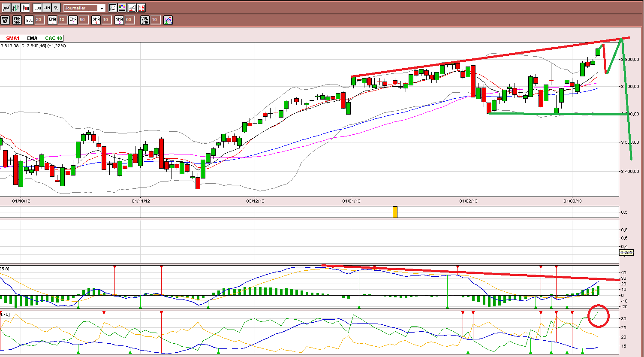Toggle the PAR SAR indicator
644x357 pixels.
pos(17,20)
